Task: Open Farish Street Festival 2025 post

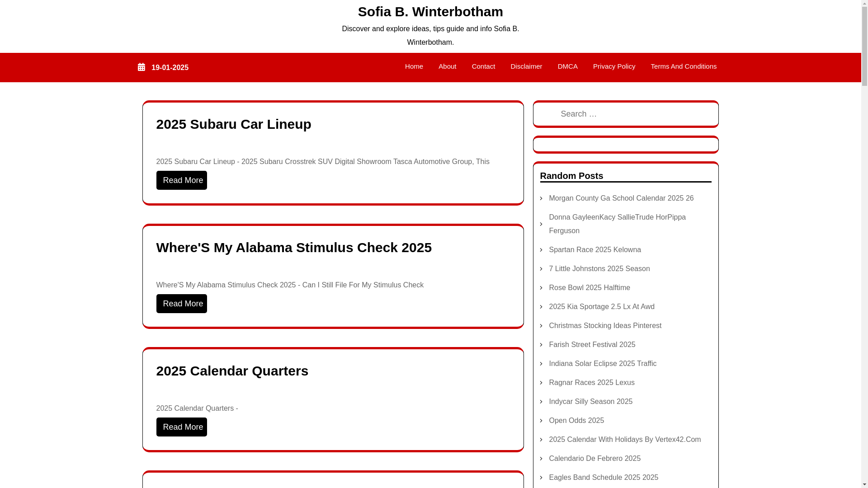Action: click(592, 345)
